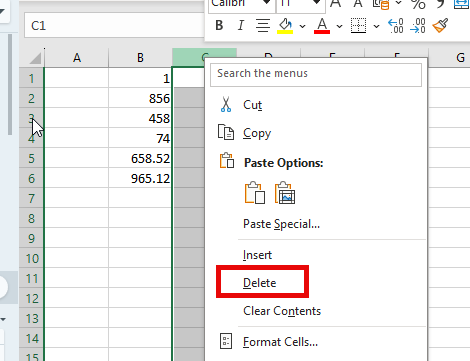Click the scissors Cut icon
The height and width of the screenshot is (361, 470).
pyautogui.click(x=226, y=104)
